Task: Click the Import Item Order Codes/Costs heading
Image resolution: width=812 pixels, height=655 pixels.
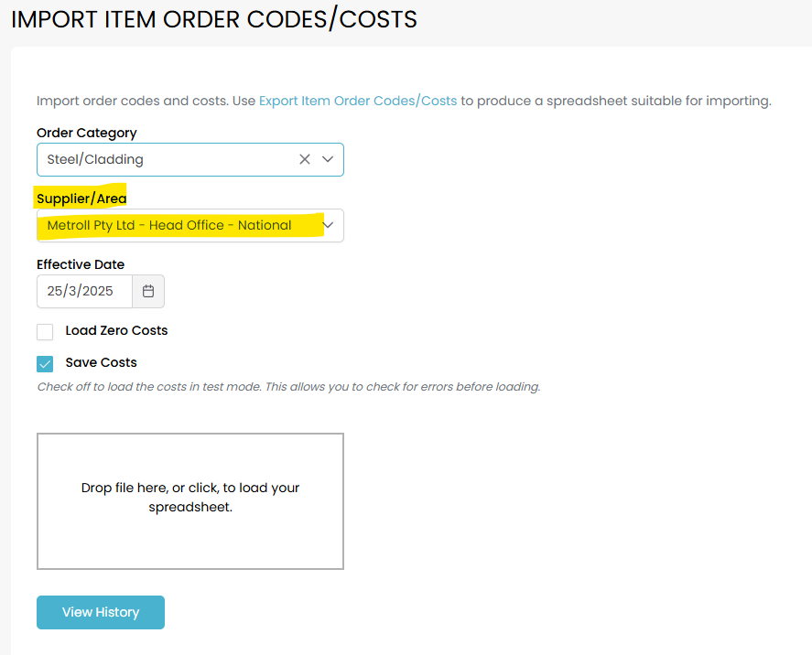Action: [214, 19]
